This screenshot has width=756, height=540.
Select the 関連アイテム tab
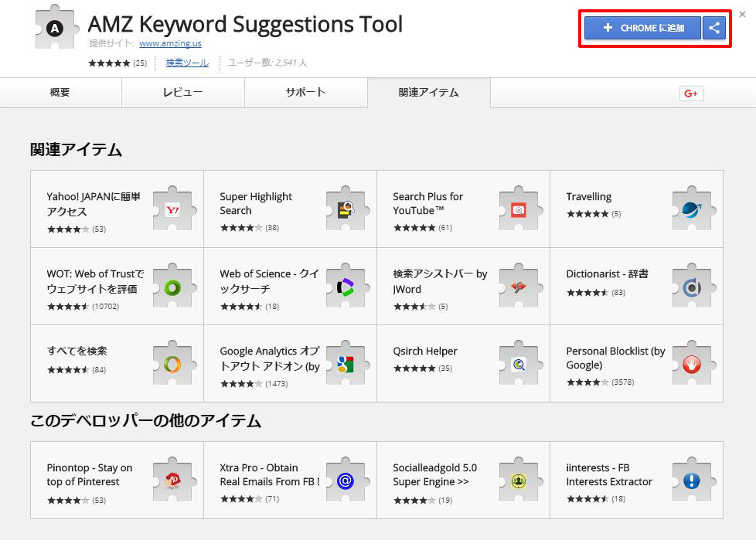tap(428, 93)
